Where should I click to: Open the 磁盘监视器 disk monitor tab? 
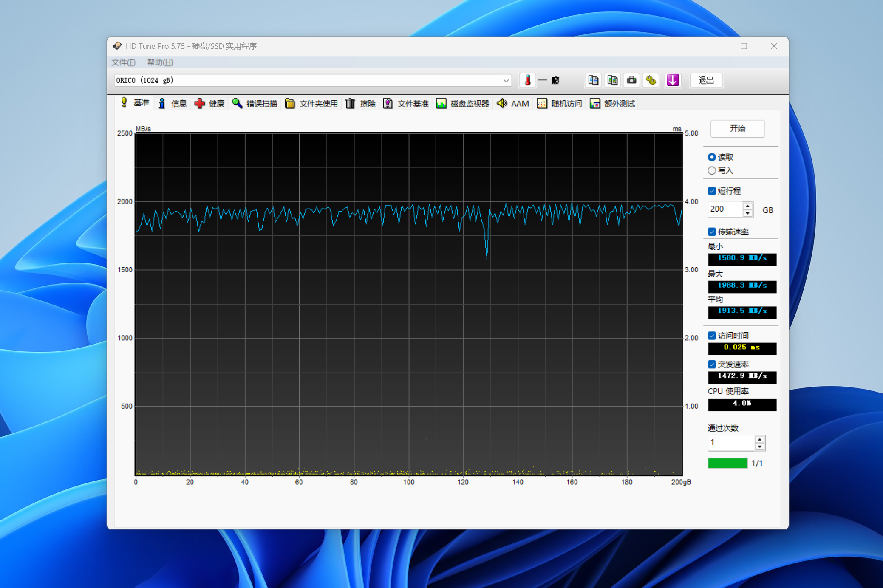463,104
